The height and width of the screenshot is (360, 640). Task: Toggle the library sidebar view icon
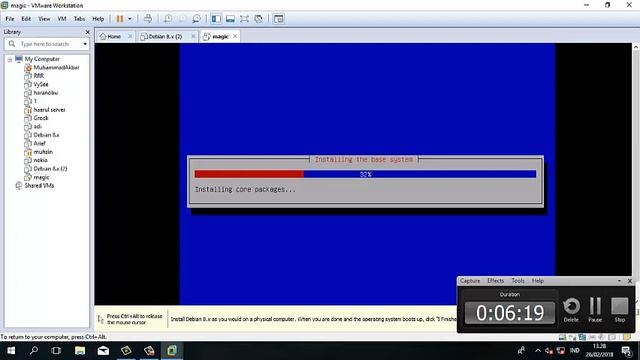(216, 19)
